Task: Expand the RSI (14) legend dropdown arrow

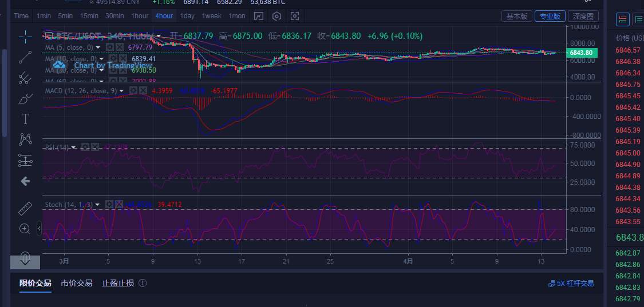Action: click(x=73, y=147)
